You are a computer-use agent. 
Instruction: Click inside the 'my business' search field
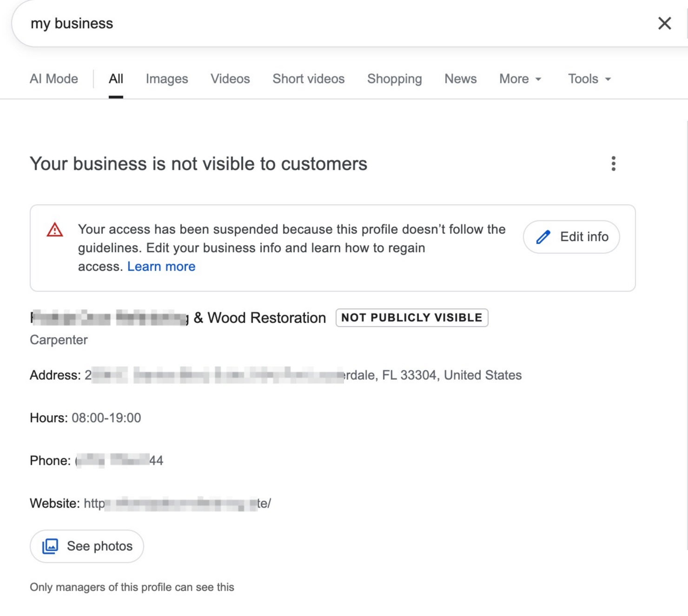point(325,23)
